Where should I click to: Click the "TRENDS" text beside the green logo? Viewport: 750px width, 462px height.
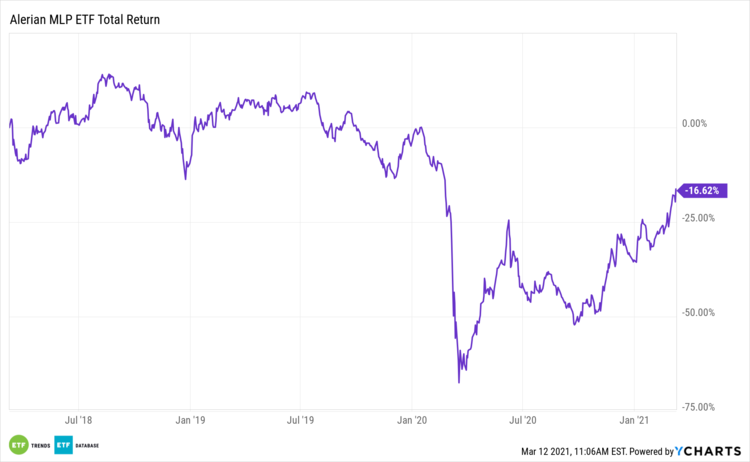pos(39,445)
